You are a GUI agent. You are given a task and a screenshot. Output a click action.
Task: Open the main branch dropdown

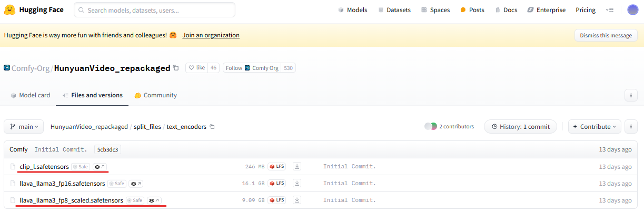coord(24,127)
